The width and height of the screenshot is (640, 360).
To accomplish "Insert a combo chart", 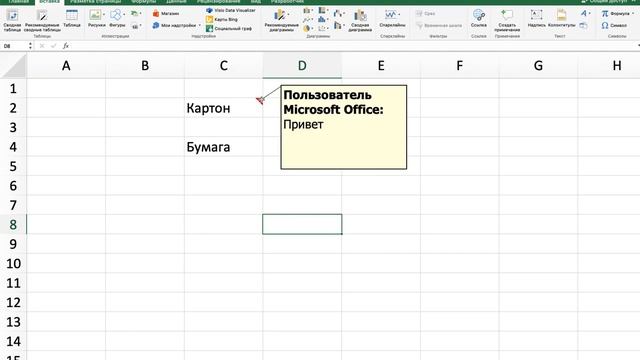I will (x=338, y=26).
